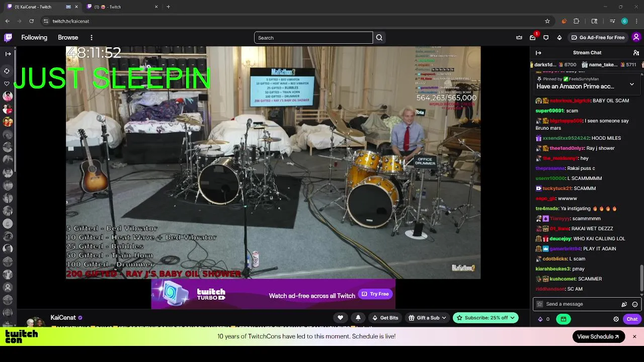Viewport: 644px width, 362px height.
Task: Open the party popper Power-ups icon in chat
Action: [624, 304]
